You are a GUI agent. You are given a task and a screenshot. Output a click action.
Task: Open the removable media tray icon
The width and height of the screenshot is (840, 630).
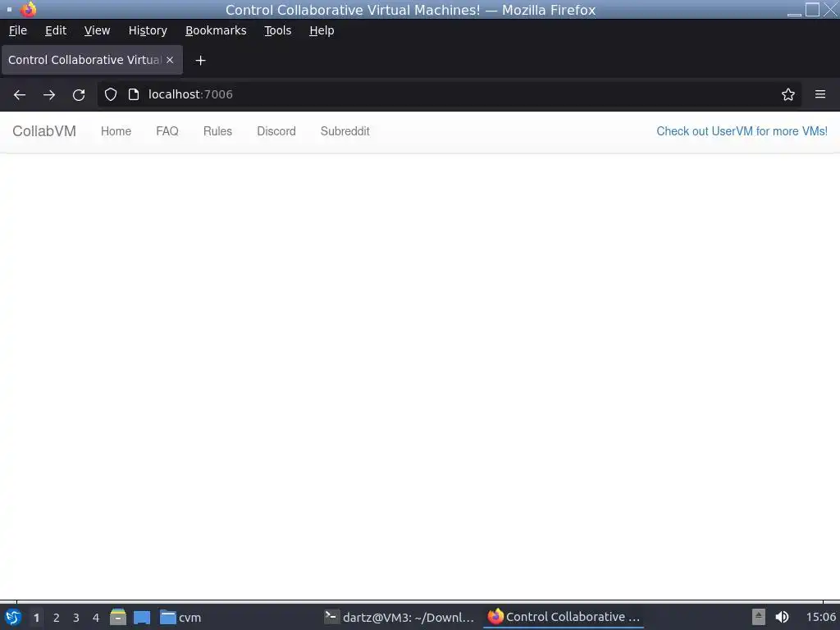pyautogui.click(x=759, y=617)
